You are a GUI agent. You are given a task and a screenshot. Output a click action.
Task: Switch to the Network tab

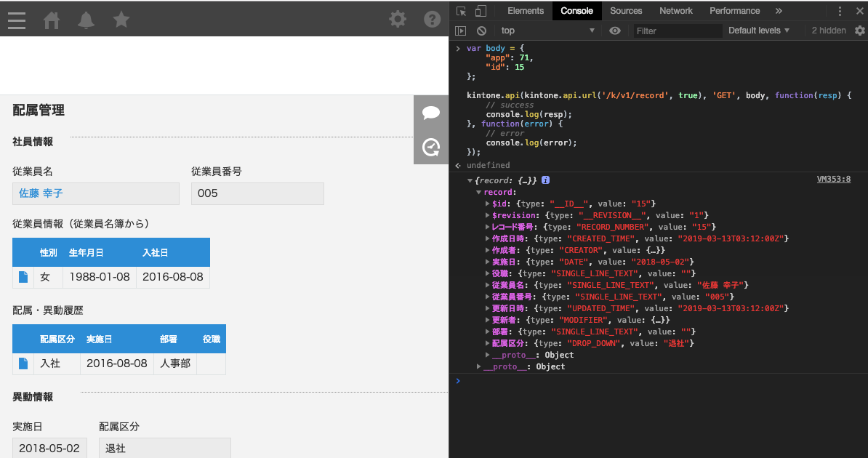pos(675,11)
